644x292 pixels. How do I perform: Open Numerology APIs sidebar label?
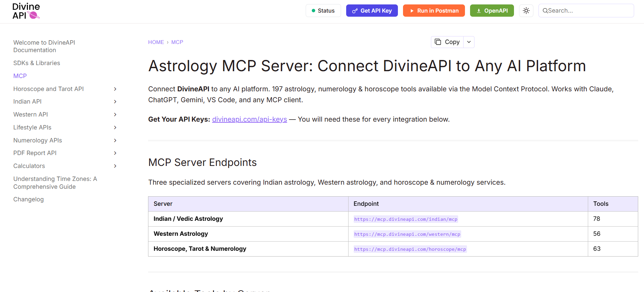[x=37, y=140]
